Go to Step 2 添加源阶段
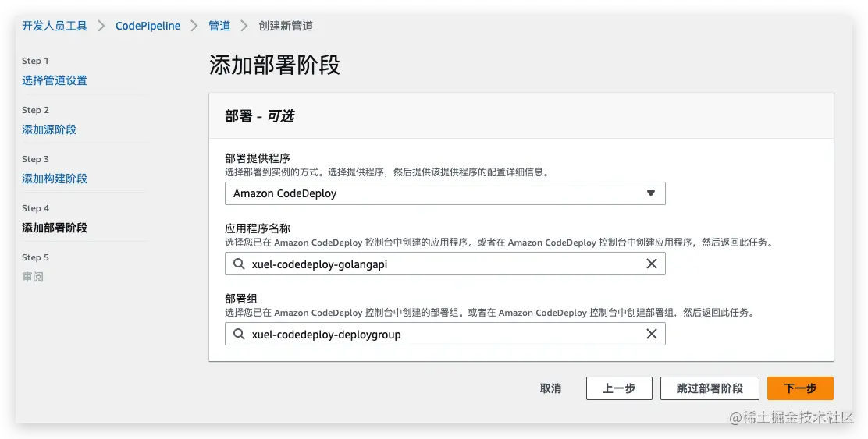 click(48, 129)
